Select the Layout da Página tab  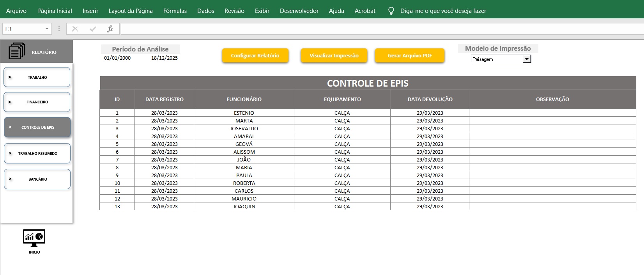pos(131,11)
